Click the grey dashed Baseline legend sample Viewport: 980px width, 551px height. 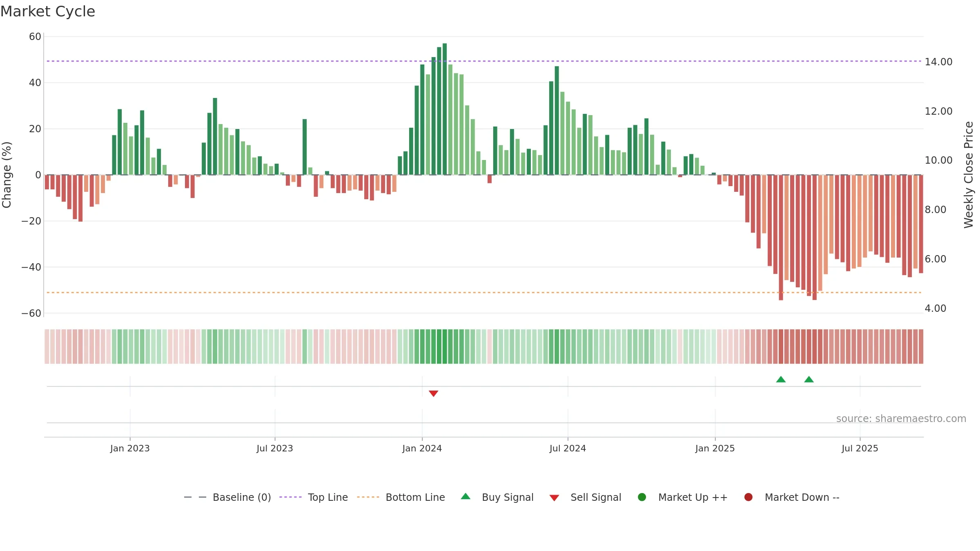coord(195,497)
